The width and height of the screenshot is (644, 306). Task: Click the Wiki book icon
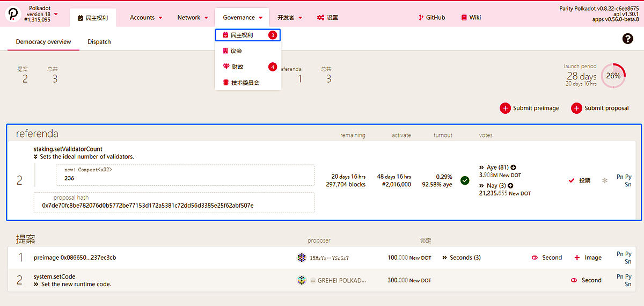(464, 18)
